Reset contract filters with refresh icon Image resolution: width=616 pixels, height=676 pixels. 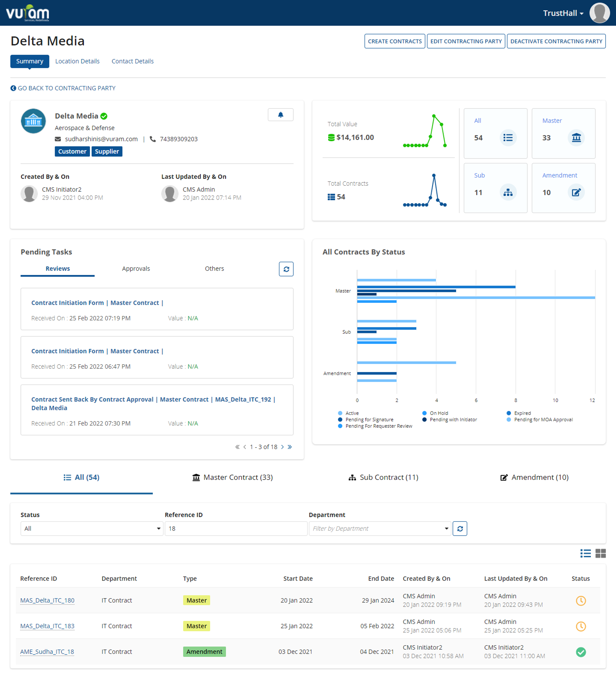tap(460, 528)
